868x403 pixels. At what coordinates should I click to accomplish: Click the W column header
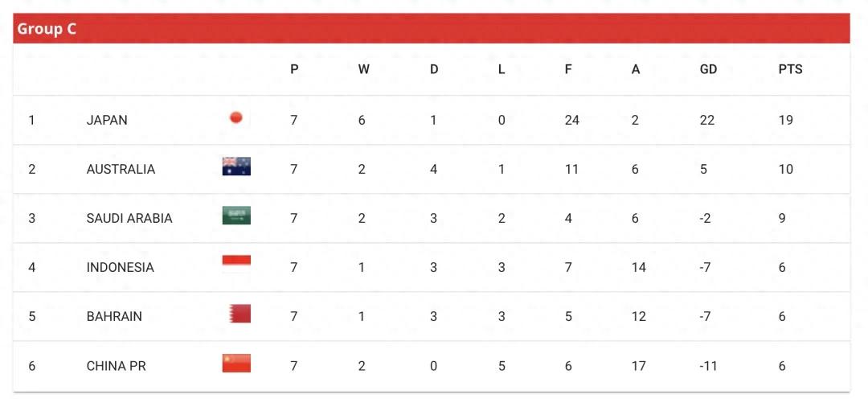pyautogui.click(x=363, y=69)
